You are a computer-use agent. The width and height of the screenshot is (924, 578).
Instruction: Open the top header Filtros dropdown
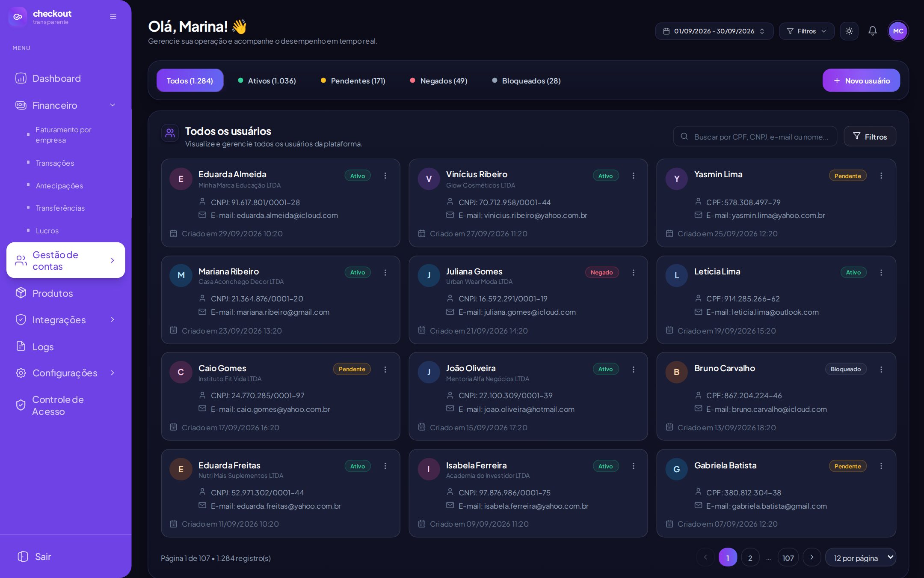806,31
